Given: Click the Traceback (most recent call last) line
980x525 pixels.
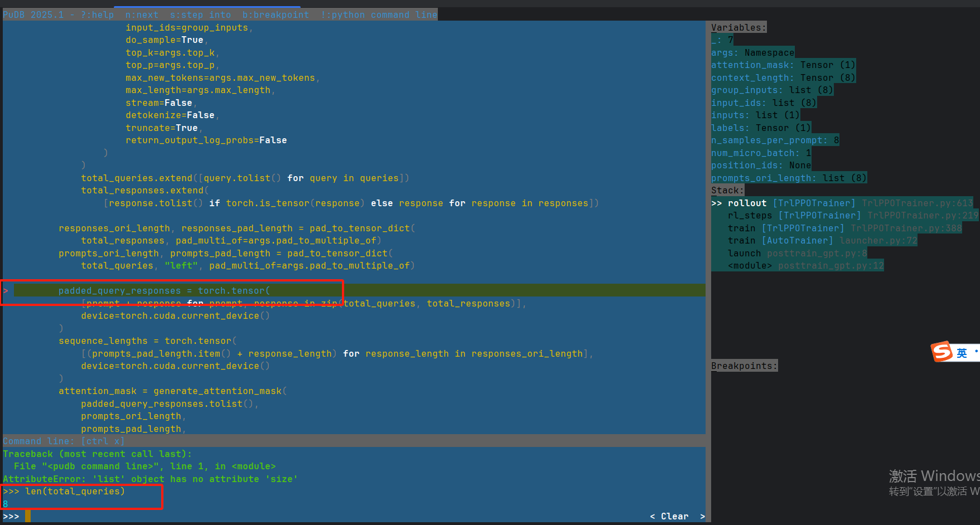Looking at the screenshot, I should pyautogui.click(x=97, y=454).
